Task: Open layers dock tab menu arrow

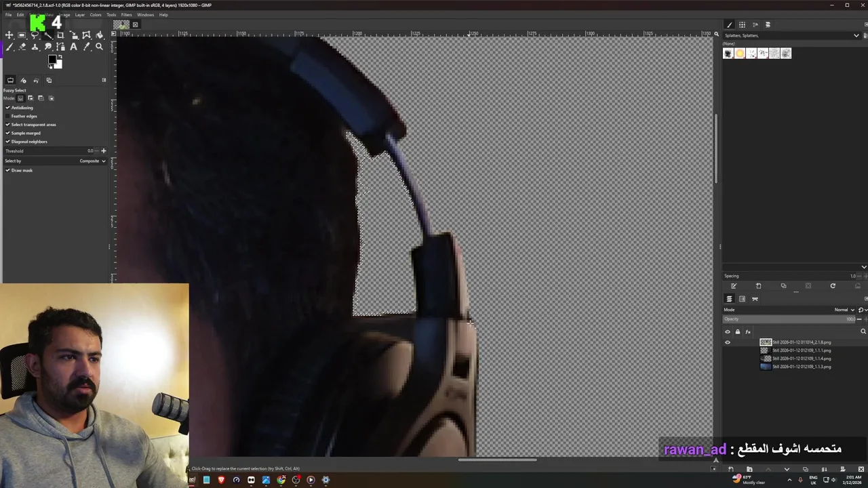Action: click(866, 298)
